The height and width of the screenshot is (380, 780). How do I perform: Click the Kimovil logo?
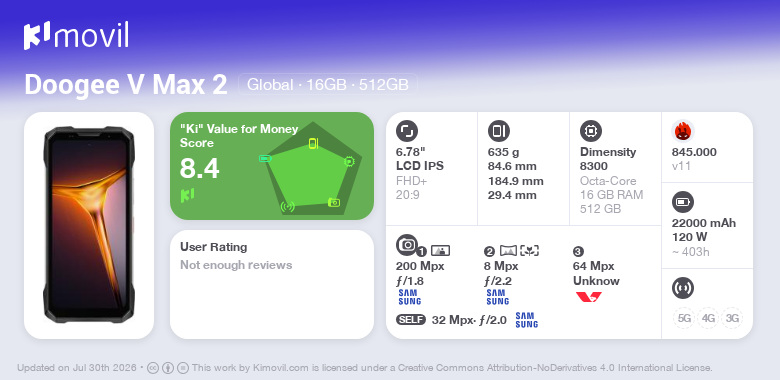(x=76, y=35)
